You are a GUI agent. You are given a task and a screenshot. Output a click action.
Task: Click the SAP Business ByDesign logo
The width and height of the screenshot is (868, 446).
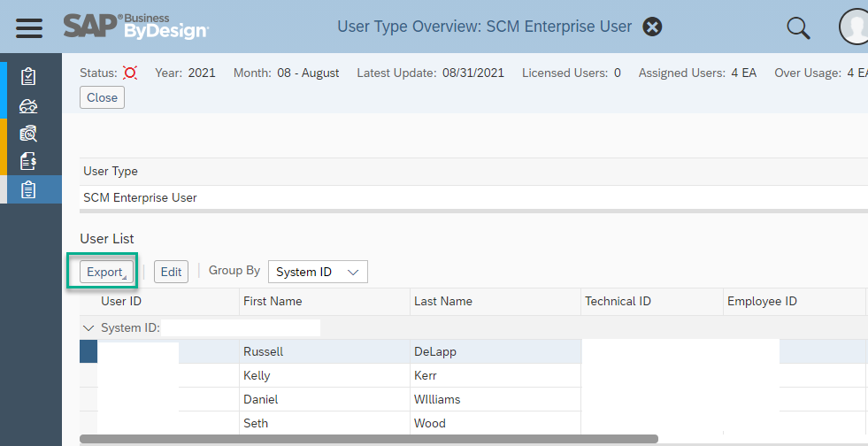(x=135, y=27)
